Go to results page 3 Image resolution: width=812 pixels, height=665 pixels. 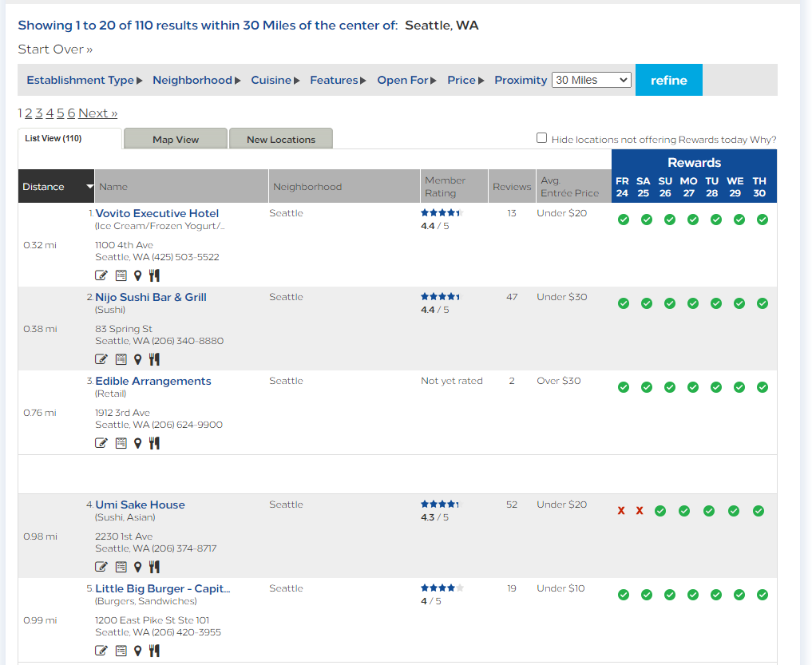click(39, 113)
